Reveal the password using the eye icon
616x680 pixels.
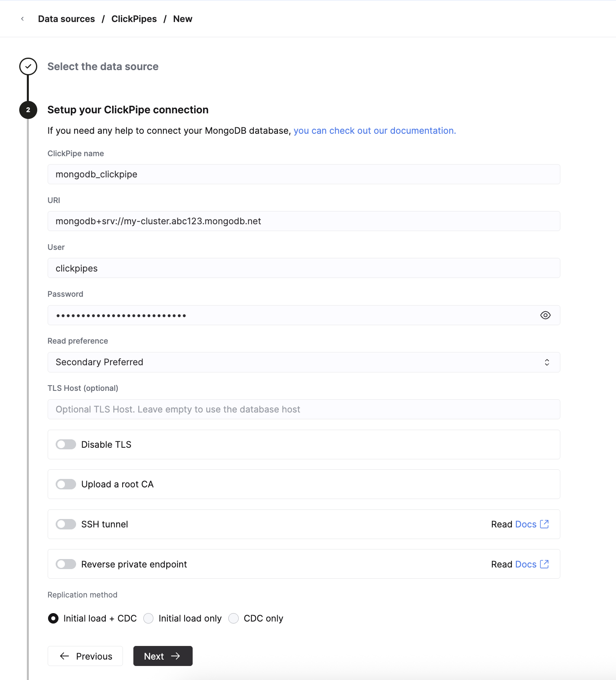[x=545, y=315]
